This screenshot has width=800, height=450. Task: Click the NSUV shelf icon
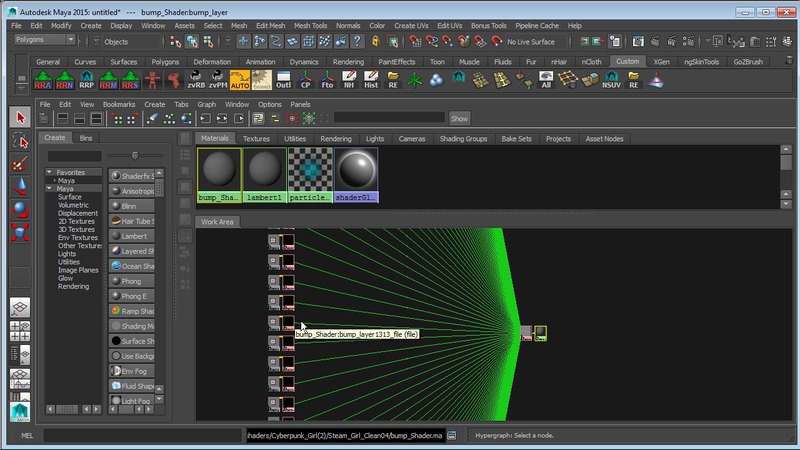click(x=610, y=80)
